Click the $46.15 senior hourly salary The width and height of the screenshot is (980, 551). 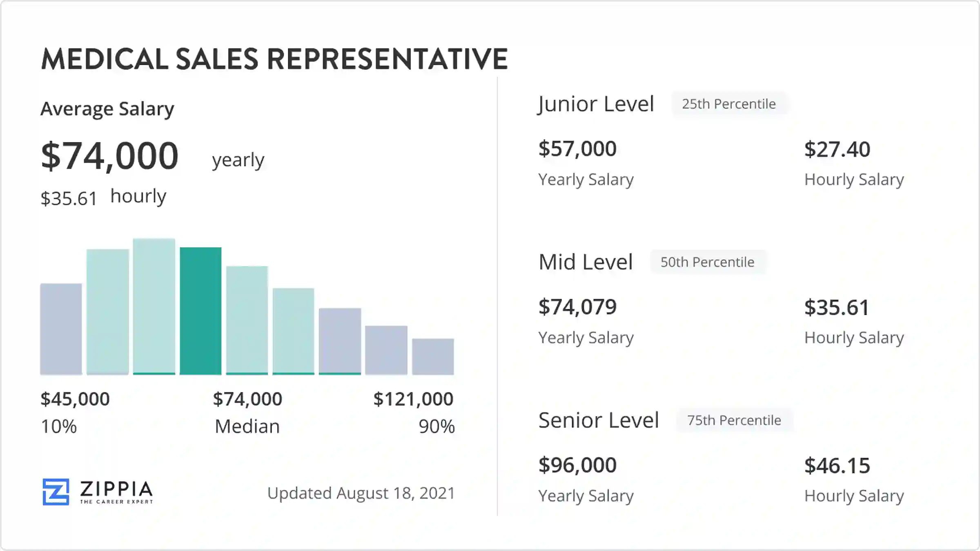point(837,466)
